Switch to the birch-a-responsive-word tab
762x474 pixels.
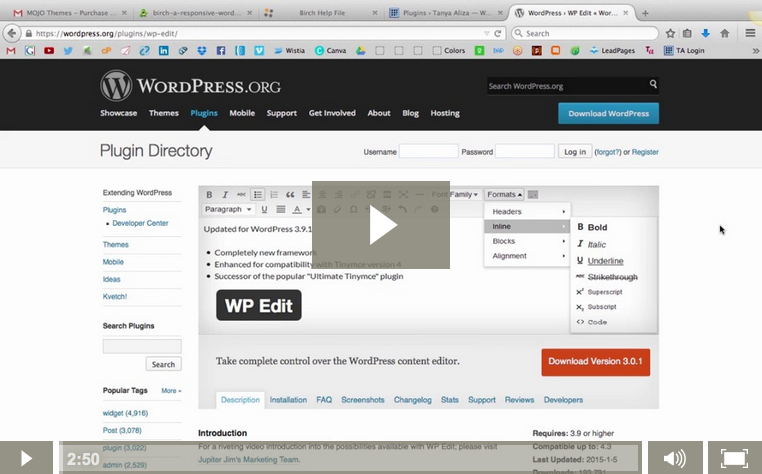click(196, 13)
